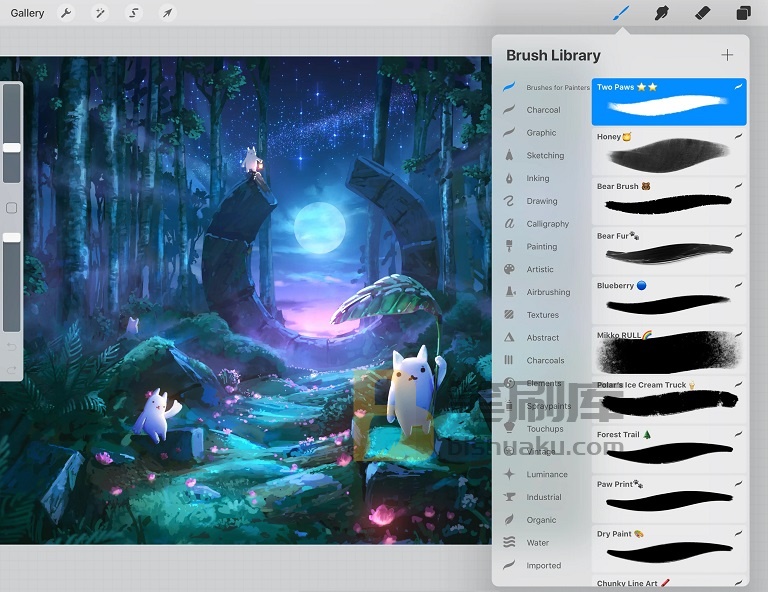Choose the Eraser tool
The height and width of the screenshot is (592, 768).
click(703, 13)
